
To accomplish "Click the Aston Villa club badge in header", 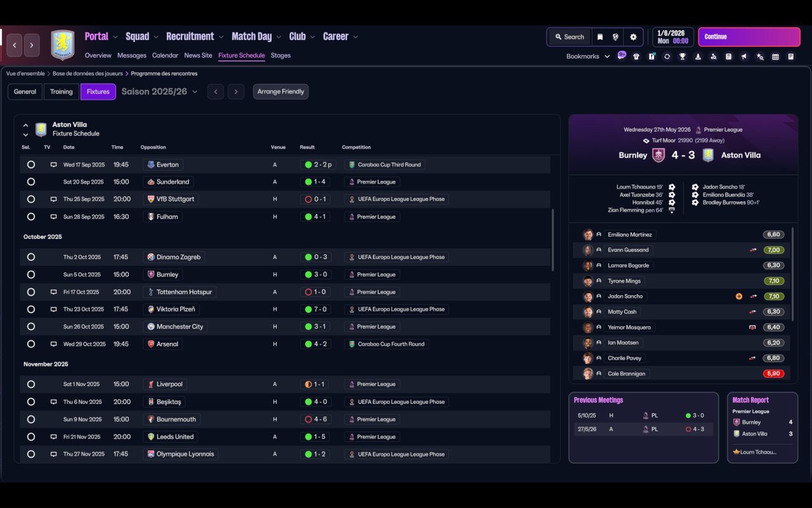I will pos(63,45).
